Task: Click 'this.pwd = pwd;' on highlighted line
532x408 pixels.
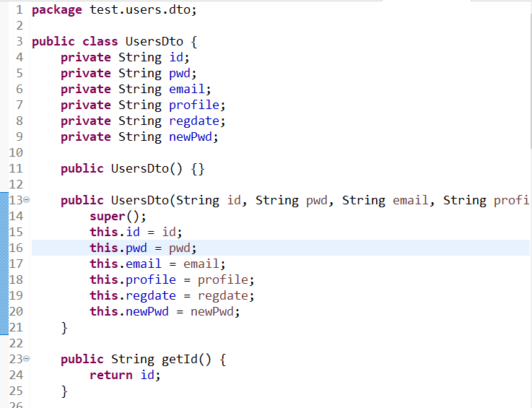Action: point(143,248)
